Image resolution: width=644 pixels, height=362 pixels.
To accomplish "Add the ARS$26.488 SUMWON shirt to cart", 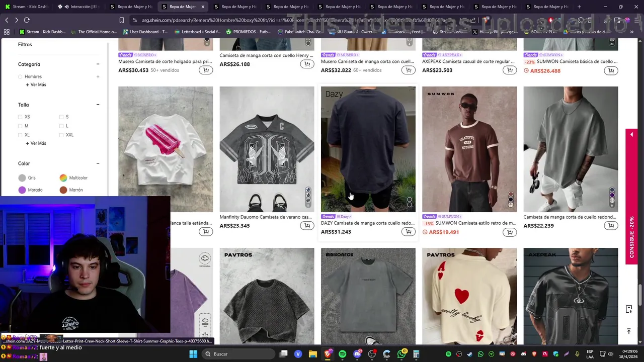I will click(611, 71).
